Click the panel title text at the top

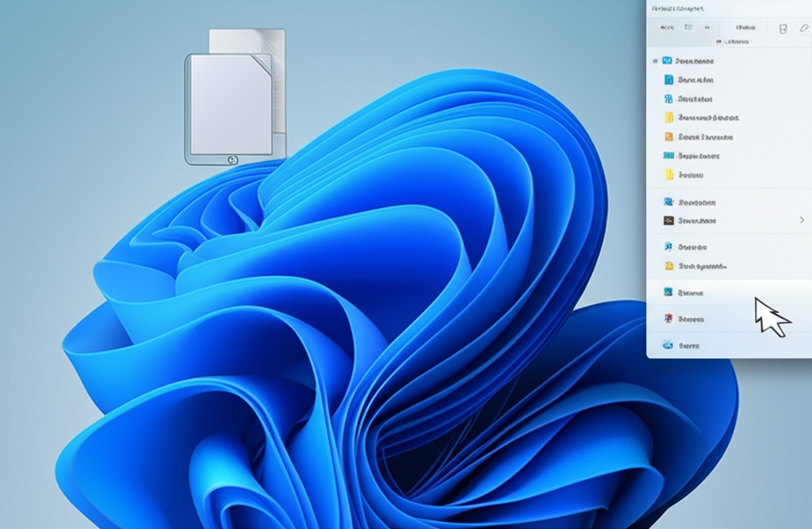677,8
